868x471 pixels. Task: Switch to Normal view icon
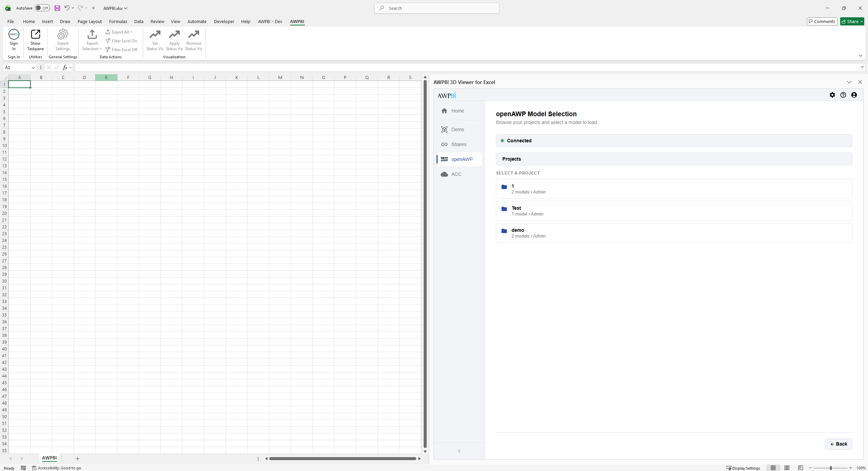[773, 468]
